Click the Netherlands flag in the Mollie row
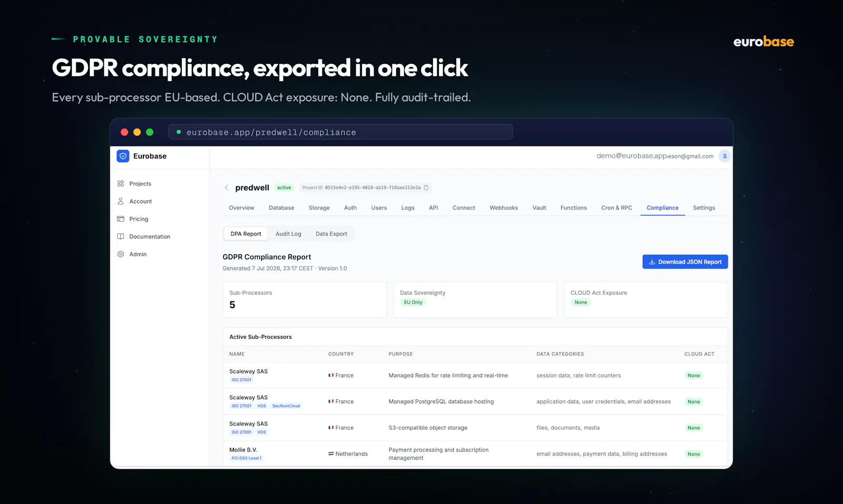The image size is (843, 504). pos(331,454)
